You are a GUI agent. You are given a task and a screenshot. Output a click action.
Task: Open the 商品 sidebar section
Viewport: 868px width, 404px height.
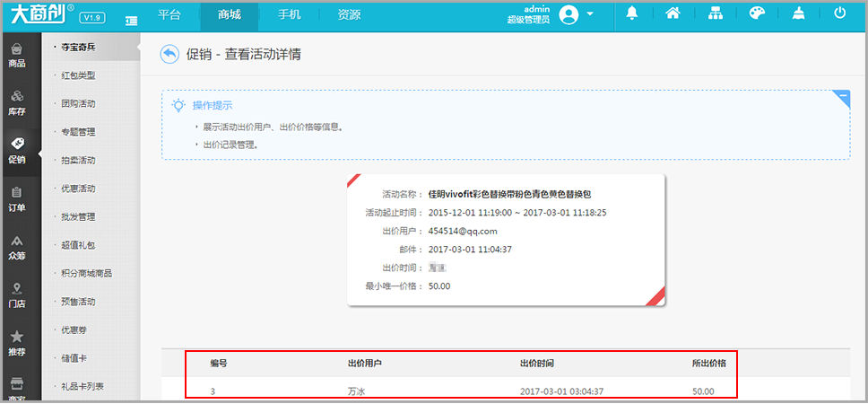(17, 56)
